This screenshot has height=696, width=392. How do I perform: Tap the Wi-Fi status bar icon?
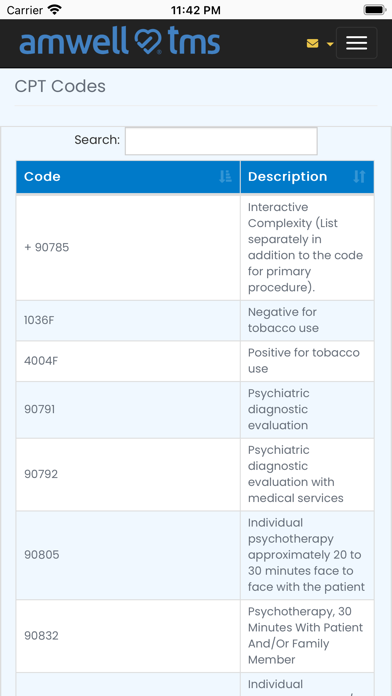click(x=55, y=10)
